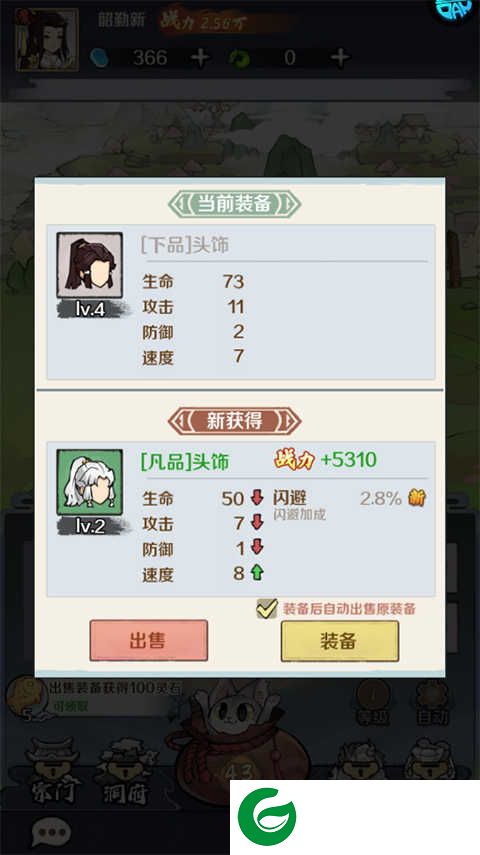Equip new headwear with 装备 button
Image resolution: width=480 pixels, height=855 pixels.
tap(339, 641)
